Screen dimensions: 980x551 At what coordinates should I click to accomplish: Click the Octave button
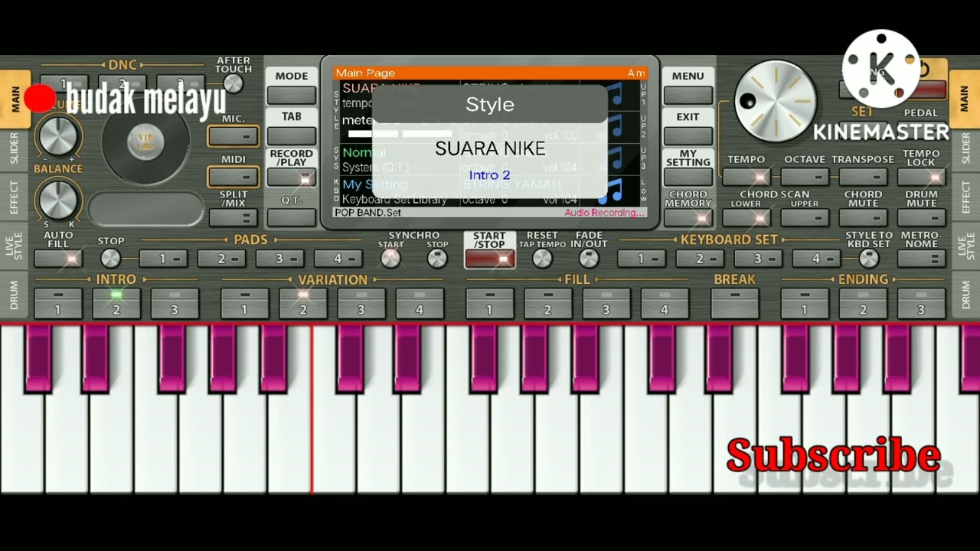click(x=805, y=177)
